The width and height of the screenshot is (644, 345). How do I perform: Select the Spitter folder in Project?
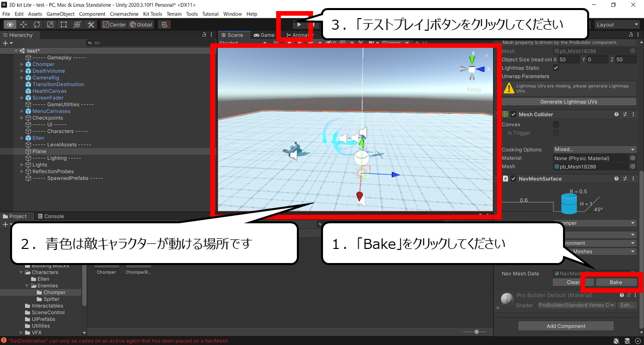pyautogui.click(x=51, y=299)
